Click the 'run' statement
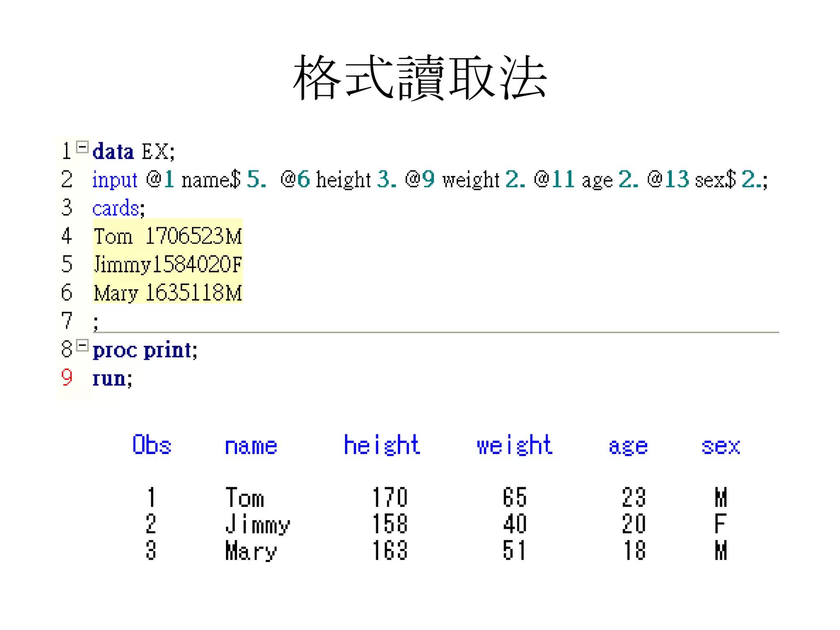 point(110,378)
